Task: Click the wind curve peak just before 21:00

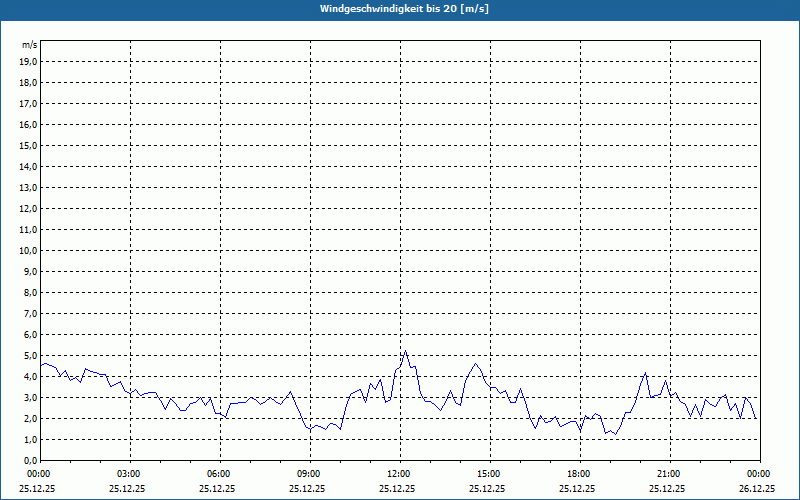Action: pyautogui.click(x=646, y=373)
